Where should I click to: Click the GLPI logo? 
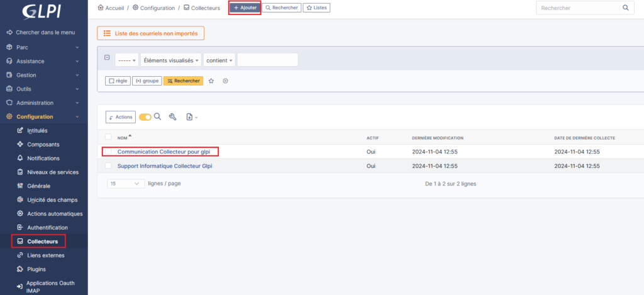[x=42, y=11]
